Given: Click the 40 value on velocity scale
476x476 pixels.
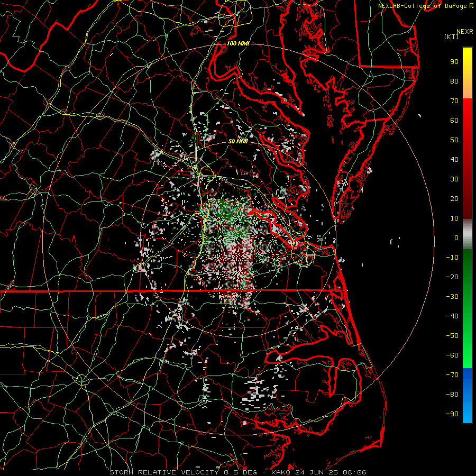Looking at the screenshot, I should pyautogui.click(x=454, y=160).
